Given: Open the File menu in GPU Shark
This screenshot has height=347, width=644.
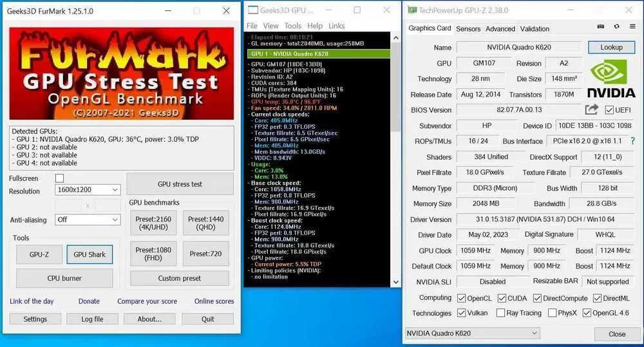Looking at the screenshot, I should point(252,26).
